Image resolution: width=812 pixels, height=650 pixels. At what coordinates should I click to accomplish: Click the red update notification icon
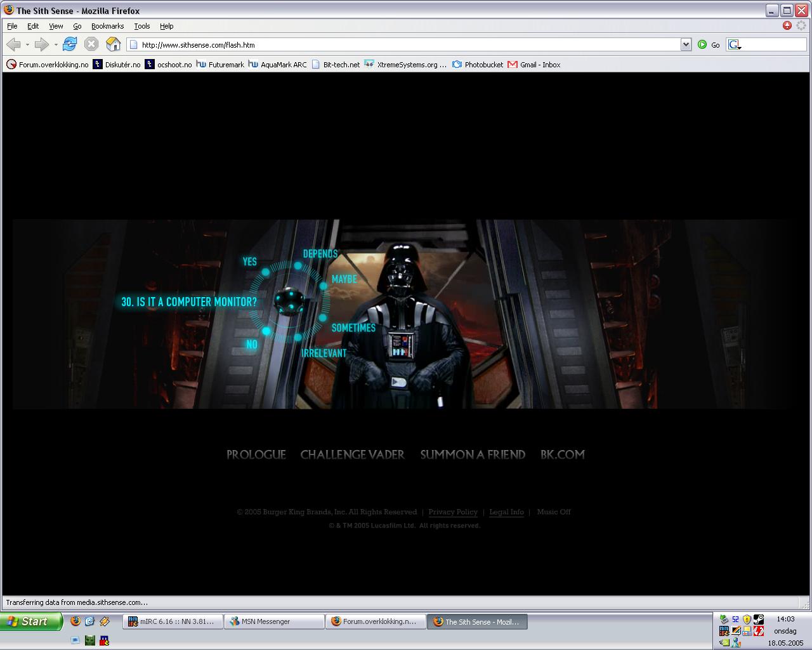(x=787, y=25)
